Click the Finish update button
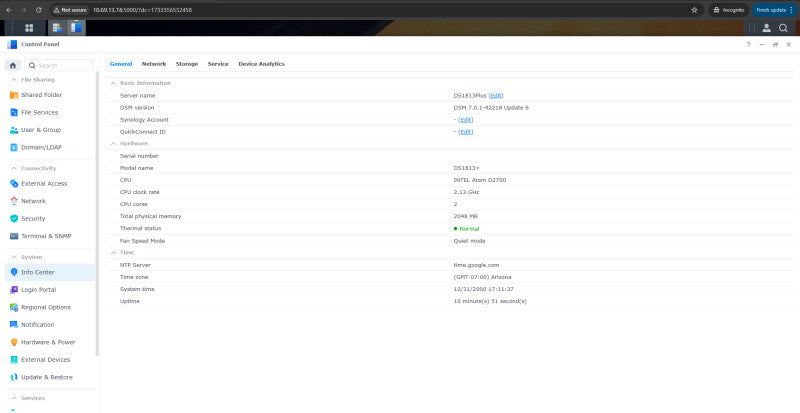800x413 pixels. (774, 10)
